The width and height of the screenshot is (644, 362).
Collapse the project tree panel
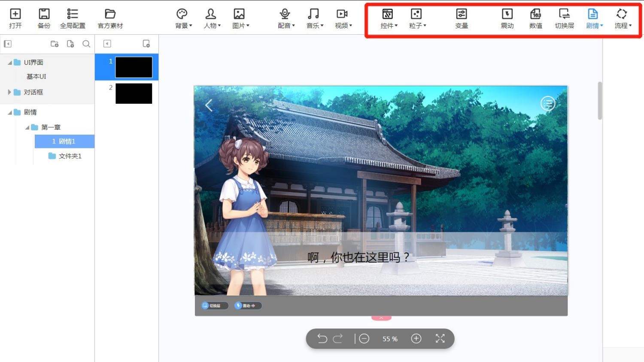click(8, 44)
